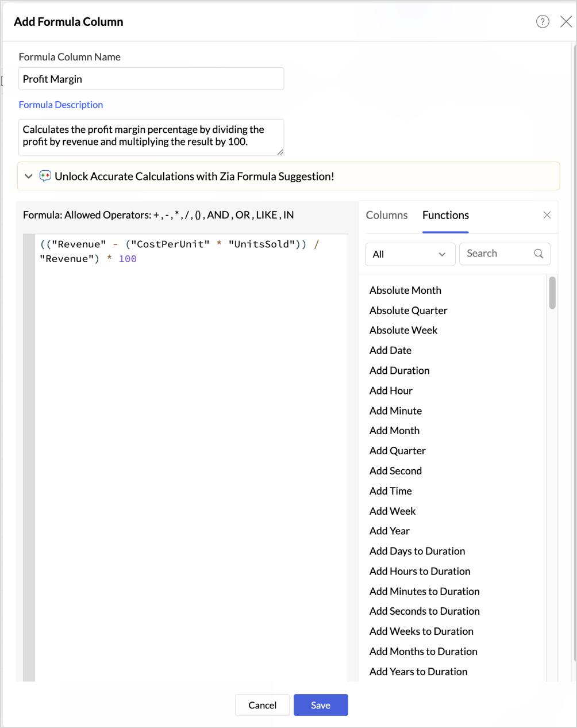Open the All functions category dropdown

click(x=410, y=254)
